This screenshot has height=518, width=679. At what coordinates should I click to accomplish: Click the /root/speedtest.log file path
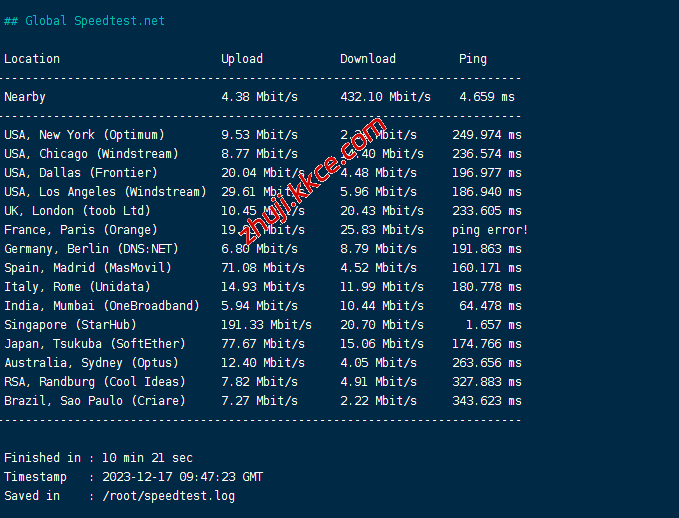pyautogui.click(x=168, y=496)
